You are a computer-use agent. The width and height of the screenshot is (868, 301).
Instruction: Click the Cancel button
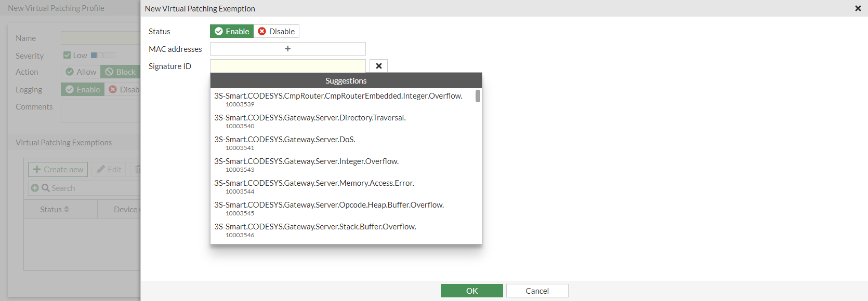537,291
